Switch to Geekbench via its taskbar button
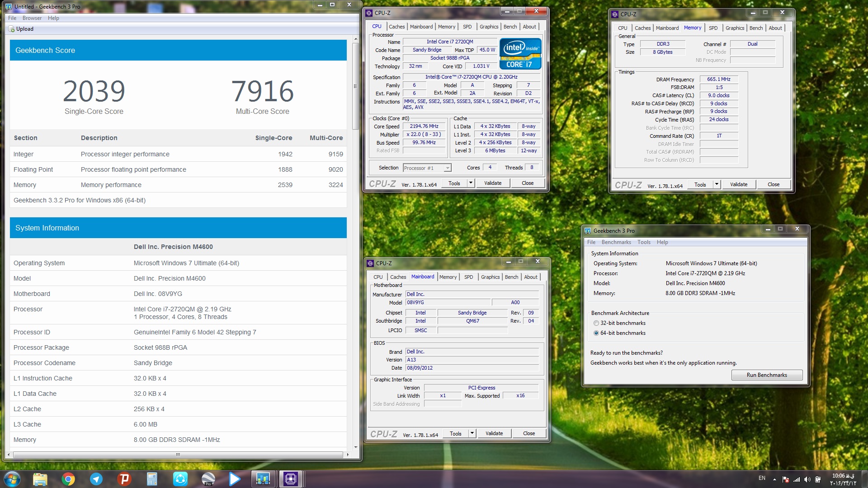868x488 pixels. pyautogui.click(x=263, y=479)
